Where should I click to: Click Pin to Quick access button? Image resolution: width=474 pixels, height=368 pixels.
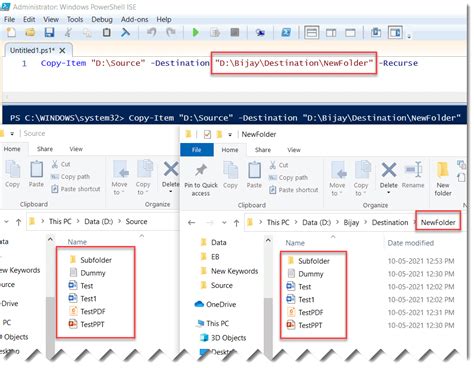[x=201, y=179]
